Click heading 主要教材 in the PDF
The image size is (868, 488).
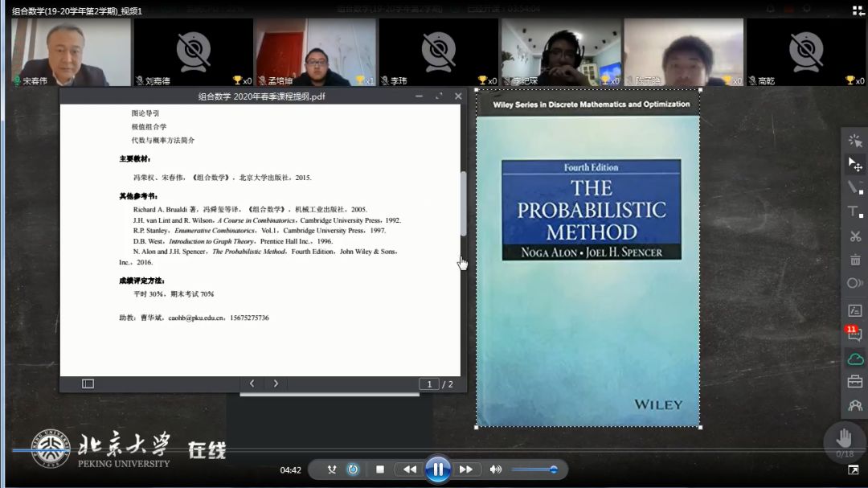point(135,159)
